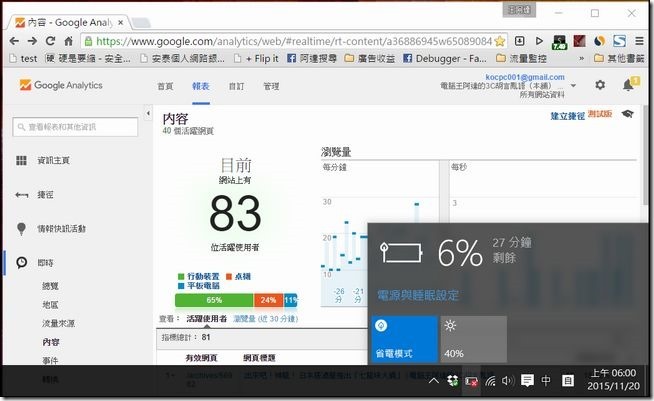Click the play button extension icon
This screenshot has height=401, width=654.
click(539, 41)
